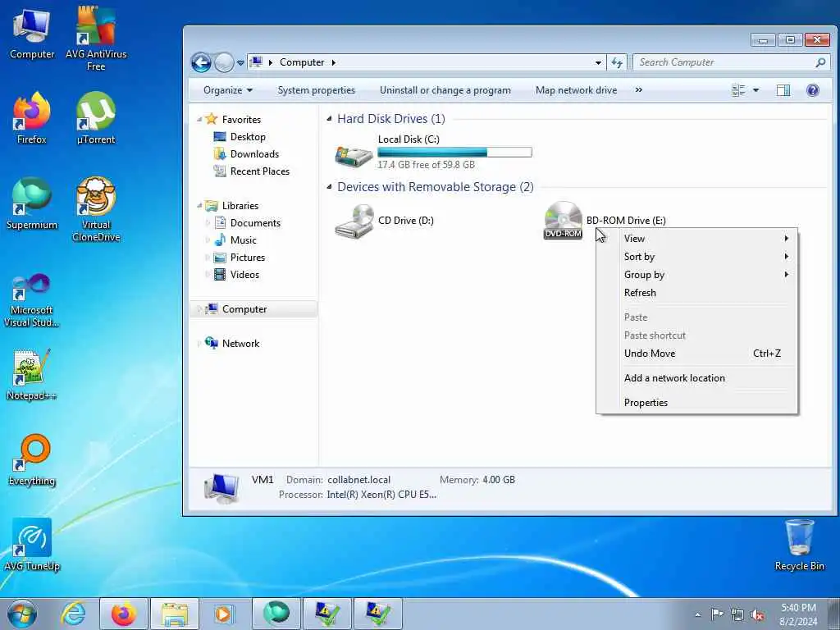This screenshot has height=630, width=840.
Task: Choose Undo Move in context menu
Action: coord(696,354)
